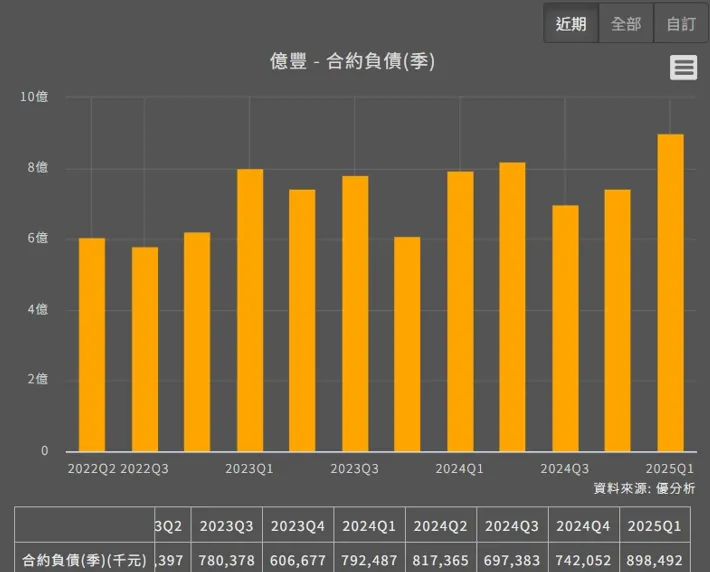Click the 2022Q3 orange bar
The height and width of the screenshot is (572, 710).
[145, 349]
